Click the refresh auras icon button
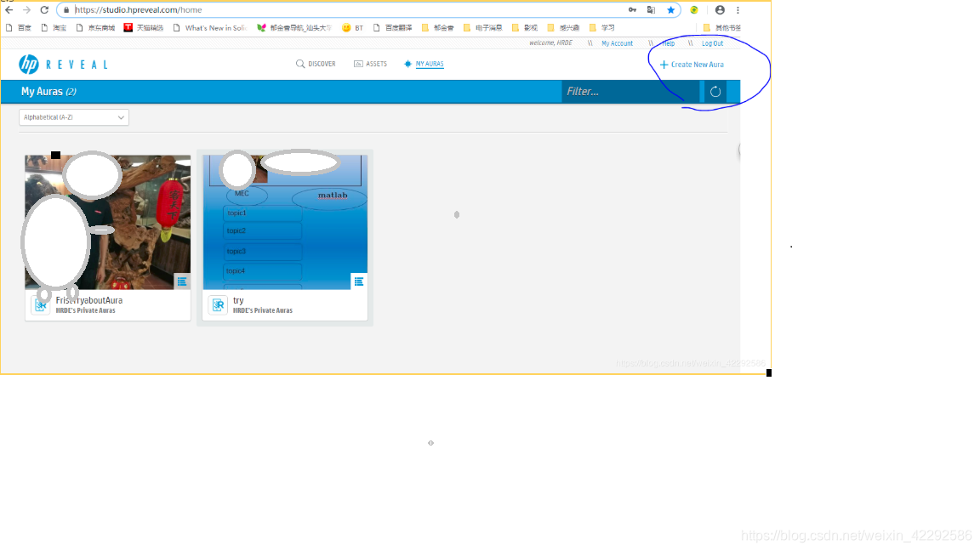Screen dimensions: 980x551 [x=715, y=92]
